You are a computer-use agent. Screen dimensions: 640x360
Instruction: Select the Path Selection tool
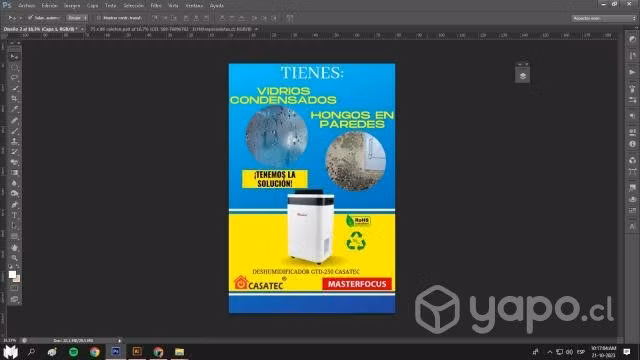[14, 226]
